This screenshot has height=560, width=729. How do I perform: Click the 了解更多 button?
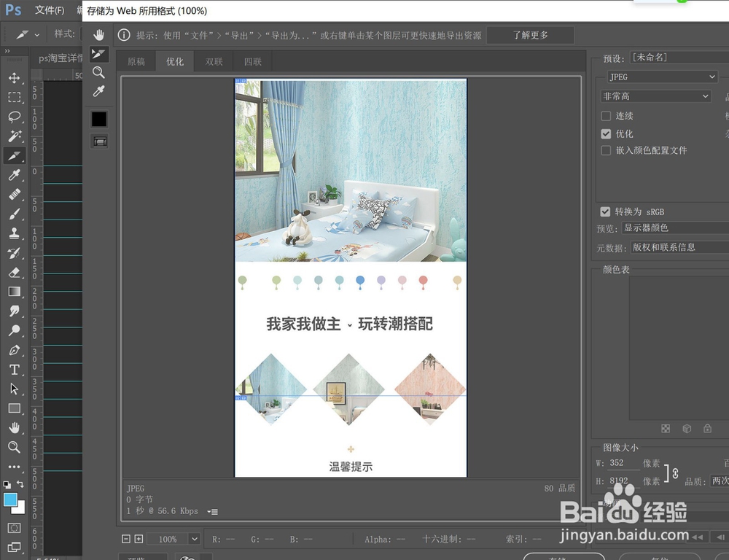point(530,34)
